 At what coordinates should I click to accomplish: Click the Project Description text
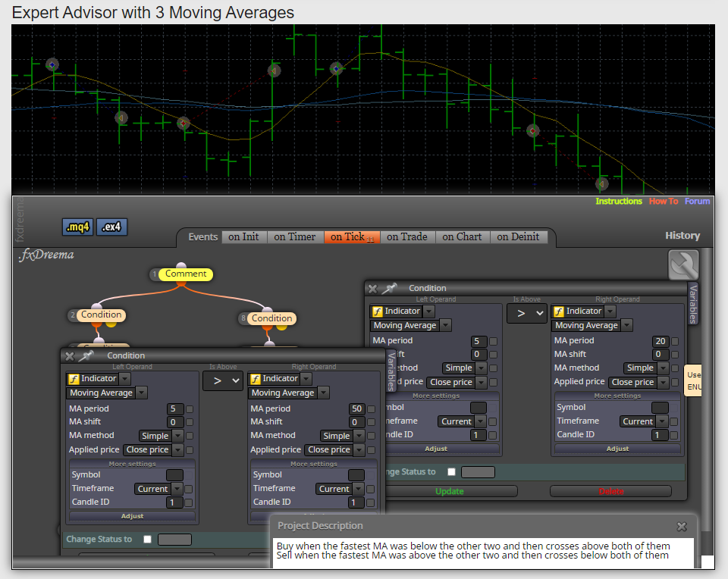click(x=473, y=551)
